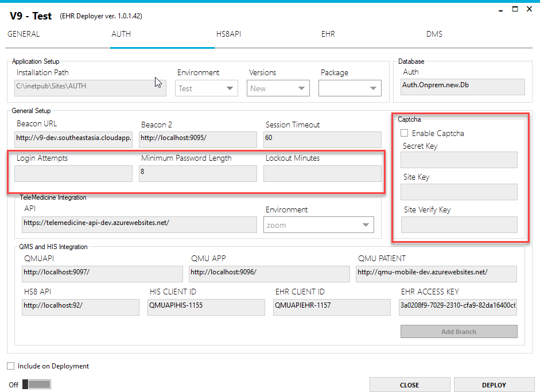The image size is (540, 392).
Task: Open the Versions dropdown showing New
Action: pos(278,88)
